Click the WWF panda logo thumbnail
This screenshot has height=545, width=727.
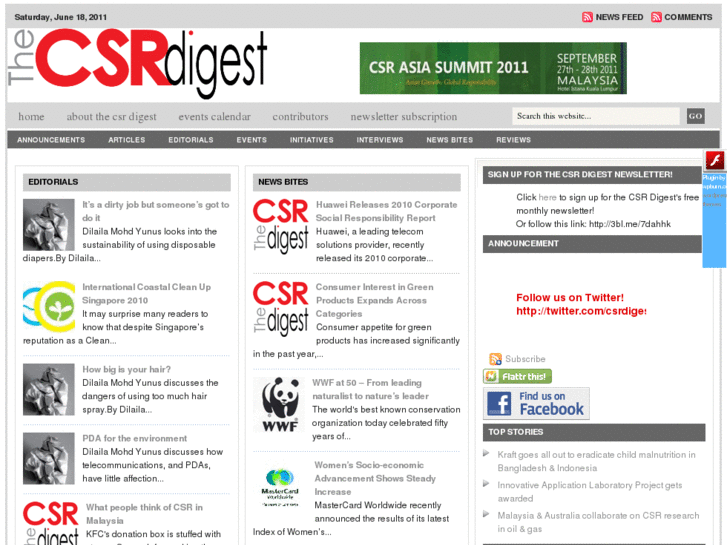[280, 405]
